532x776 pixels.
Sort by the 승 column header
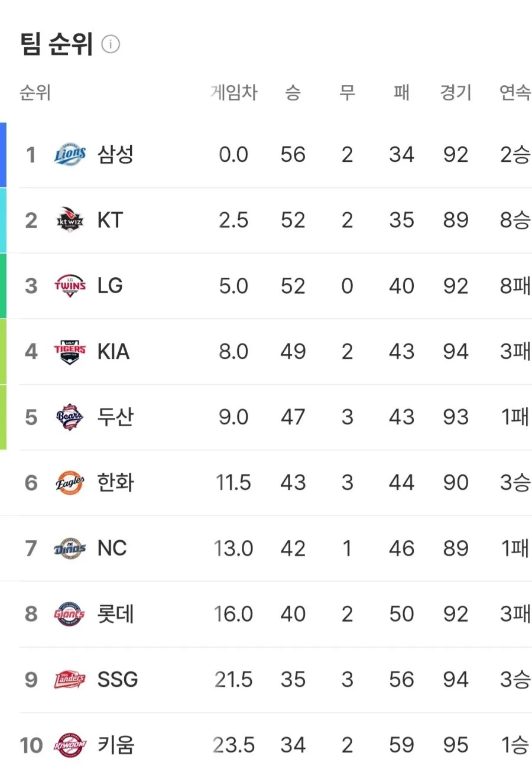(x=293, y=93)
